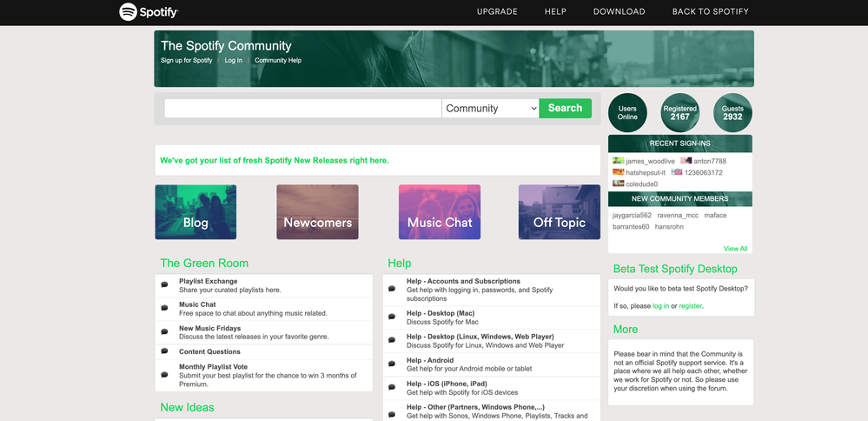
Task: Click Sign up for Spotify link
Action: pyautogui.click(x=187, y=60)
